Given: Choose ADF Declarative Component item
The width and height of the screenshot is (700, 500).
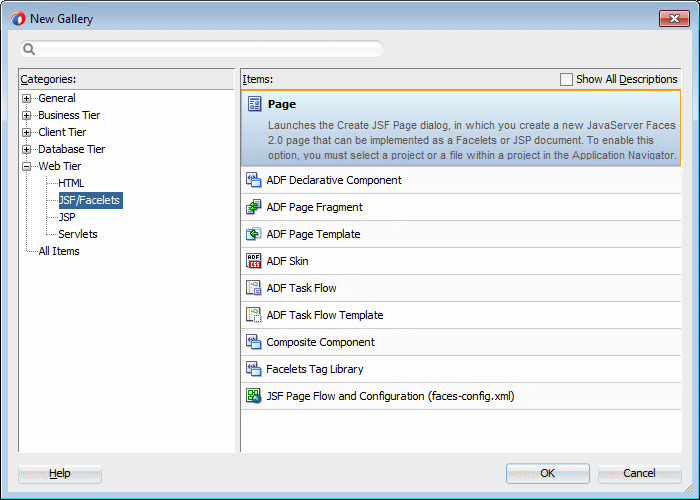Looking at the screenshot, I should (461, 180).
